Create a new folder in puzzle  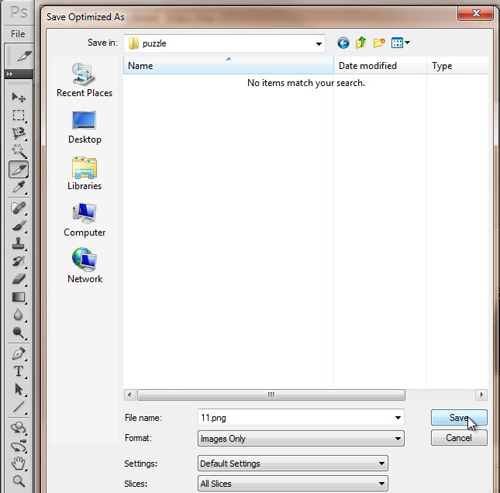coord(379,43)
